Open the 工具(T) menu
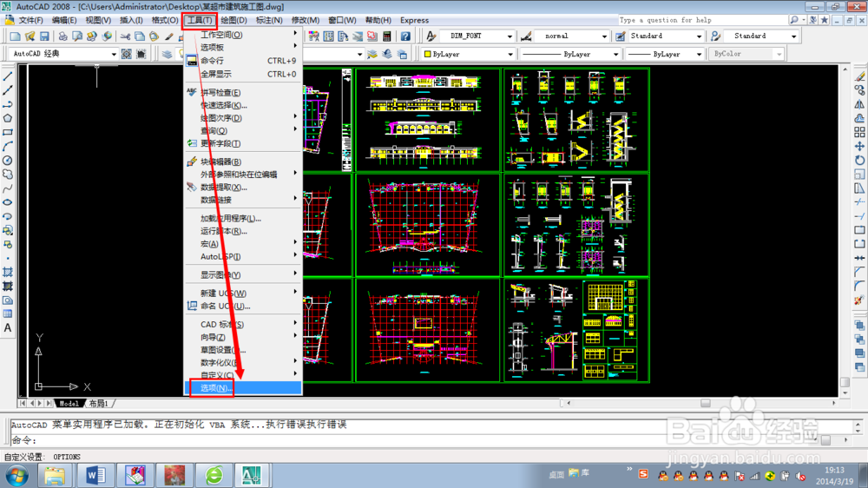Screen dimensions: 868x488 [x=200, y=20]
